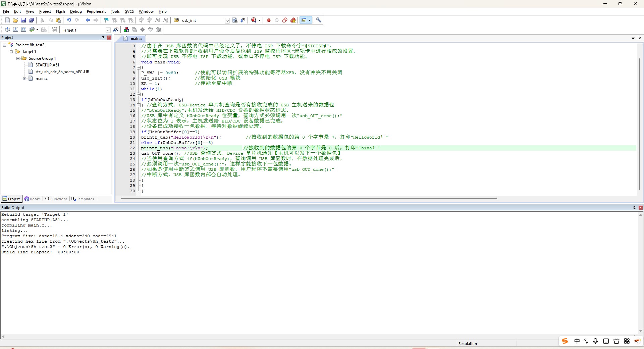Screen dimensions: 644x349
Task: Open Options for Target wand icon
Action: [x=116, y=30]
